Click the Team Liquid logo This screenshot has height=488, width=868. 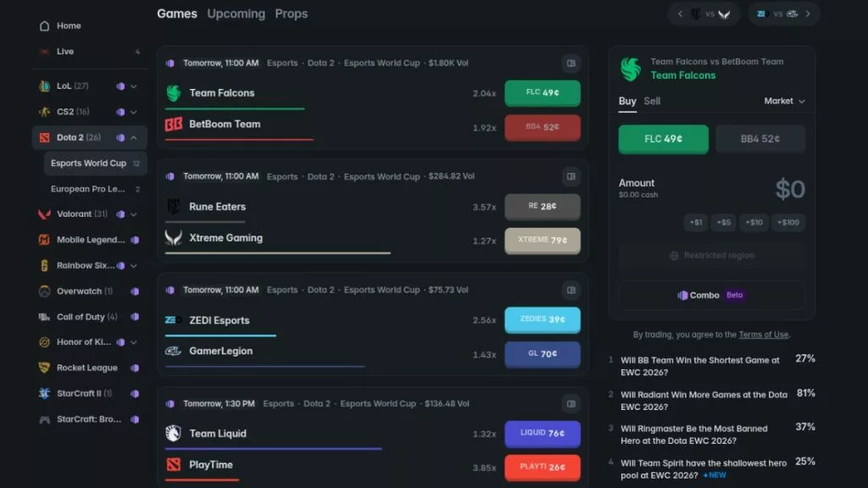point(173,433)
